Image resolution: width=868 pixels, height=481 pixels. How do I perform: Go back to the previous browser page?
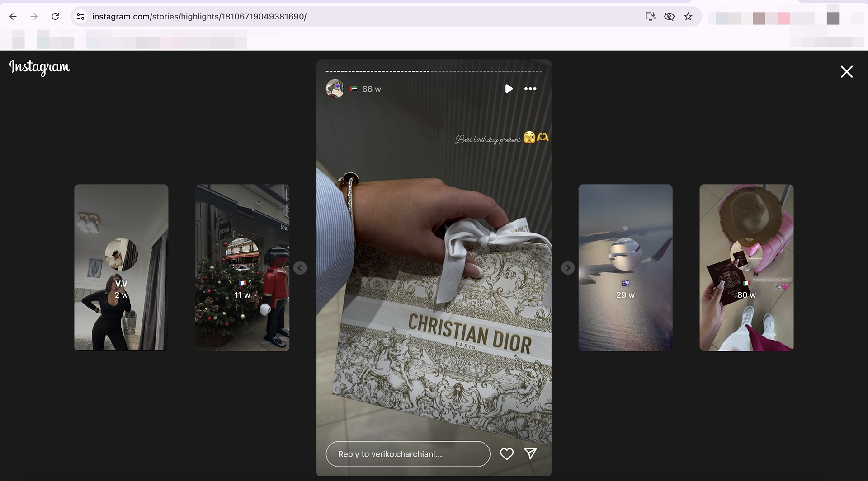pos(13,17)
